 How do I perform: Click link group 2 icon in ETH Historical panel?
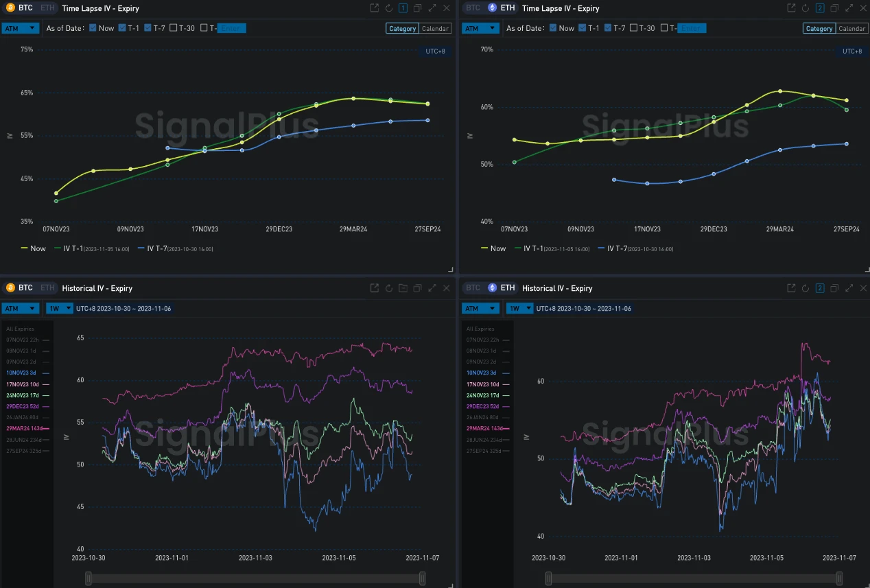click(x=820, y=288)
